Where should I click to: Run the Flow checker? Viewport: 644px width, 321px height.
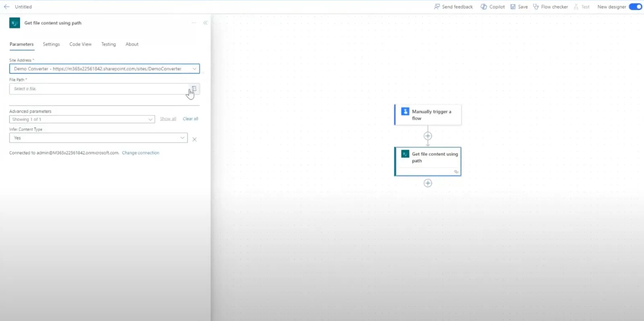551,7
